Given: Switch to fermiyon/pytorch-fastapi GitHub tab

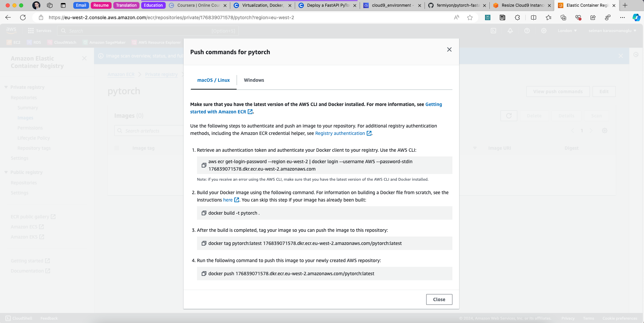Looking at the screenshot, I should pyautogui.click(x=457, y=5).
